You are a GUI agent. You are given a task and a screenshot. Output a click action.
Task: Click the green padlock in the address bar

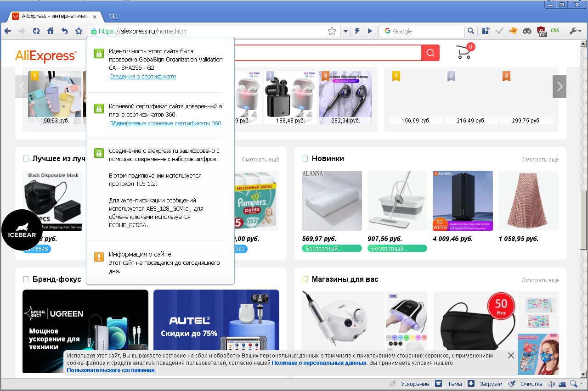click(94, 31)
